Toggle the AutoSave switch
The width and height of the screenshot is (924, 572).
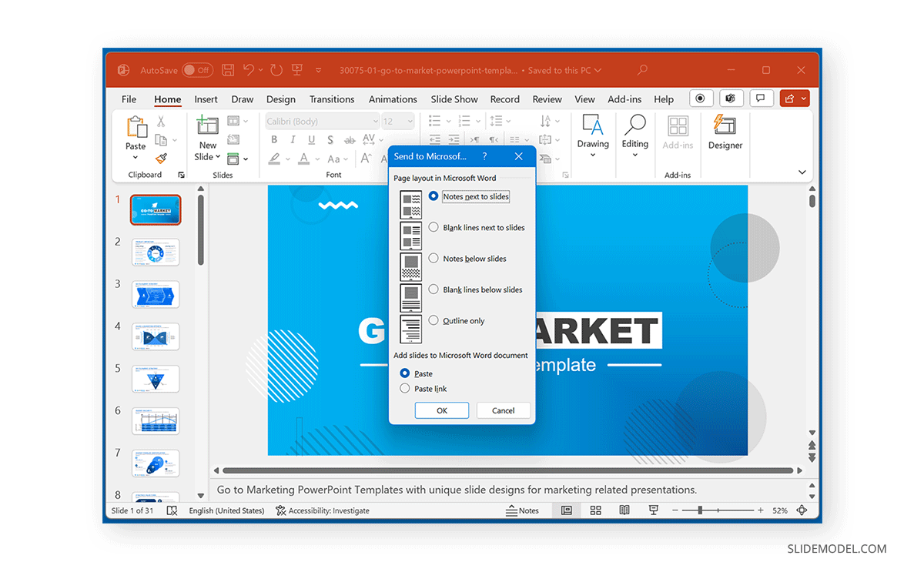(197, 70)
